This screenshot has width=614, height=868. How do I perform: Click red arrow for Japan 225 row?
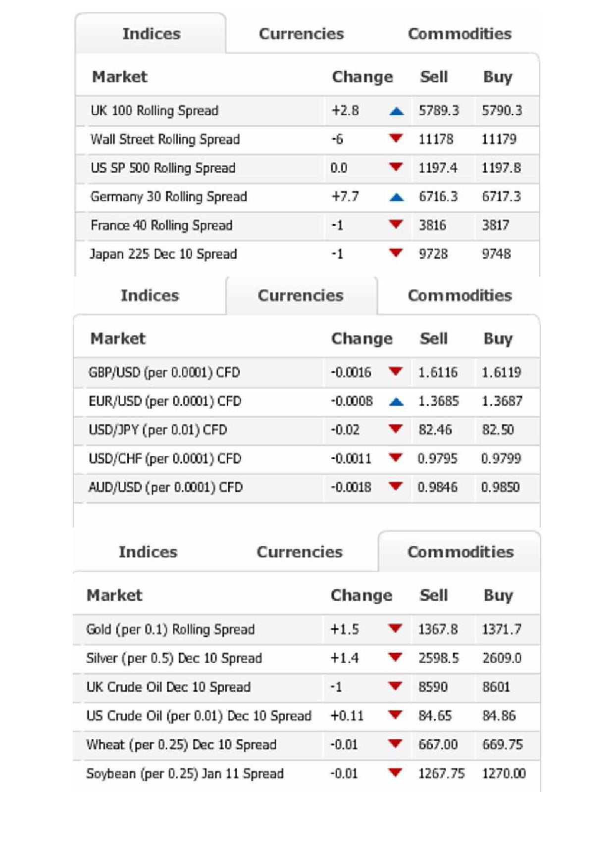coord(396,253)
